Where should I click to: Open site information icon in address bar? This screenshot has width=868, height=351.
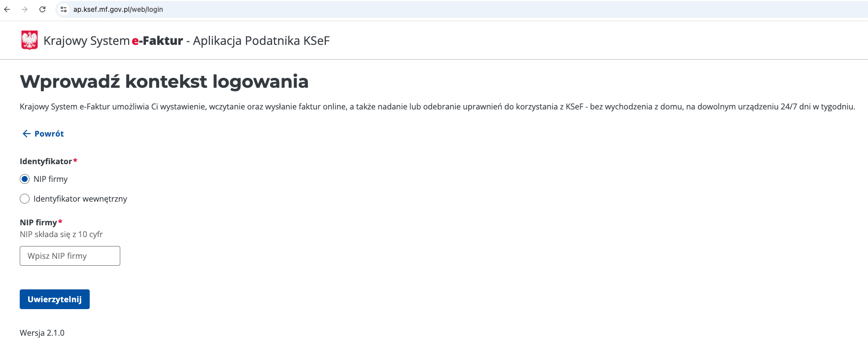64,9
